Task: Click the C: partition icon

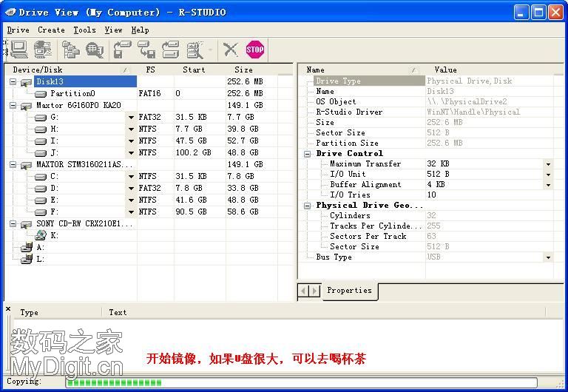Action: 41,178
